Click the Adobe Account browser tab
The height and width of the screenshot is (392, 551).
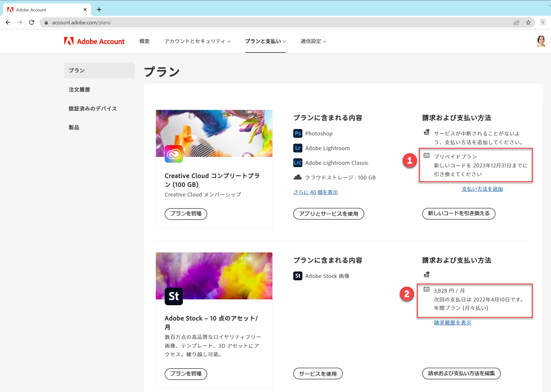[x=47, y=10]
